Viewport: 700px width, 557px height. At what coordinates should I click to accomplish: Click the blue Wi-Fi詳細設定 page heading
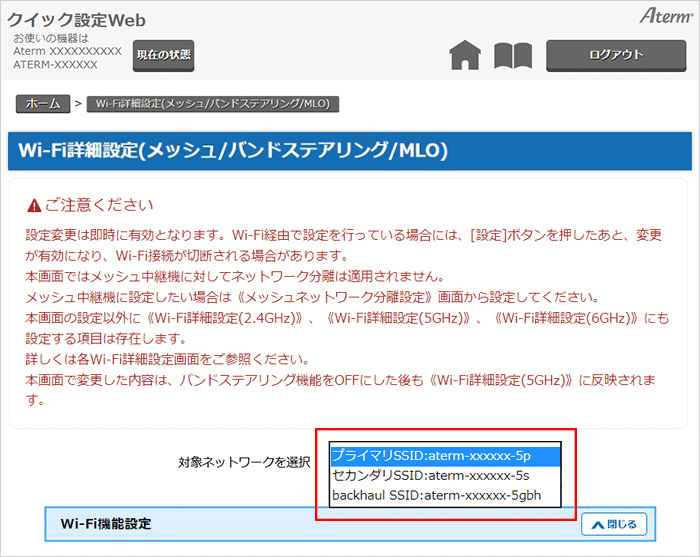(x=233, y=151)
